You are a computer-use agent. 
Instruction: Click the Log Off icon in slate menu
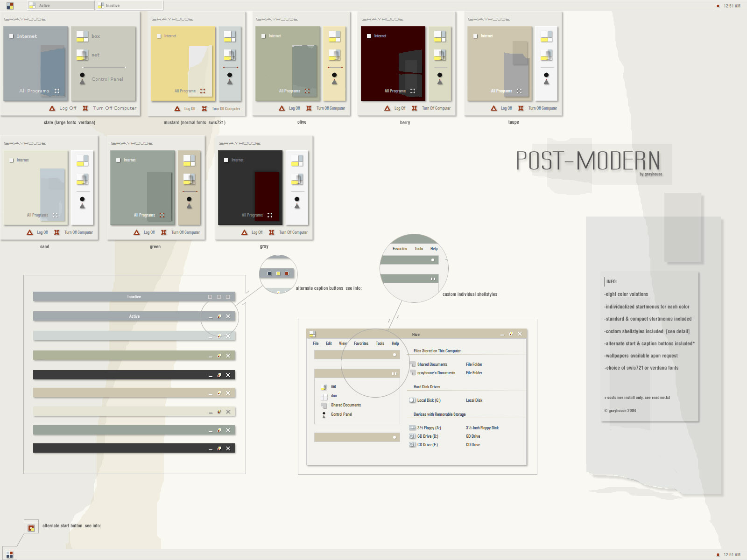point(52,108)
